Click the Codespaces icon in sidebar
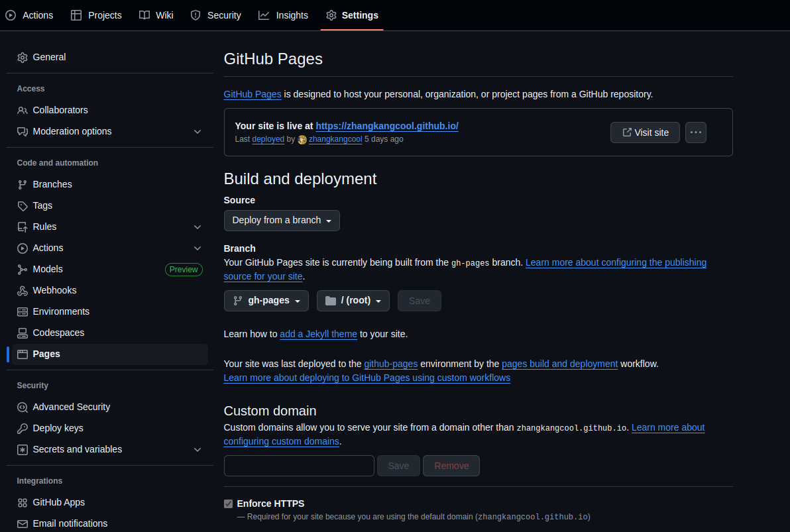 (23, 333)
